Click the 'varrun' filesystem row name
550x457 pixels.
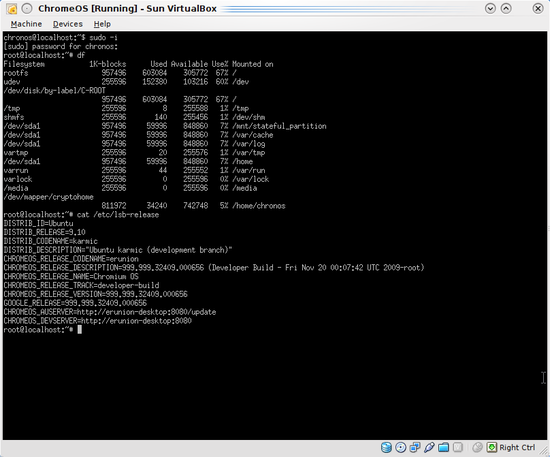[x=16, y=170]
